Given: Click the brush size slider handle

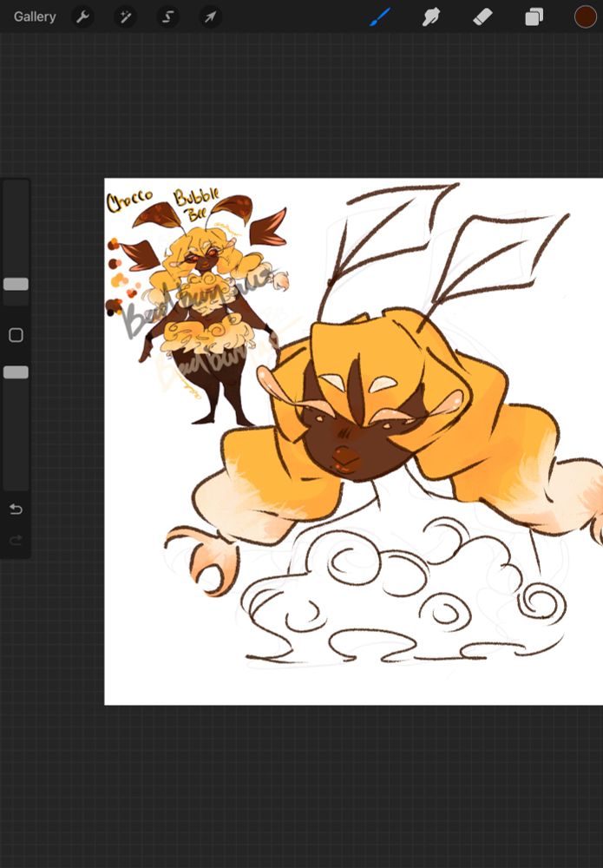Looking at the screenshot, I should click(x=16, y=284).
